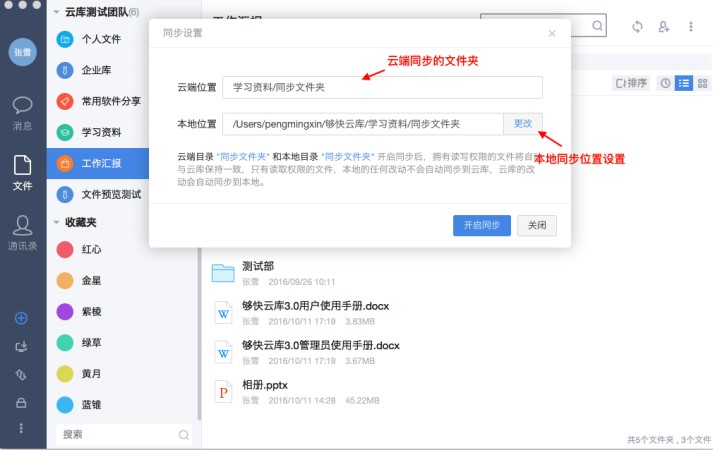
Task: Click the magnifier in sidebar search box
Action: click(184, 435)
